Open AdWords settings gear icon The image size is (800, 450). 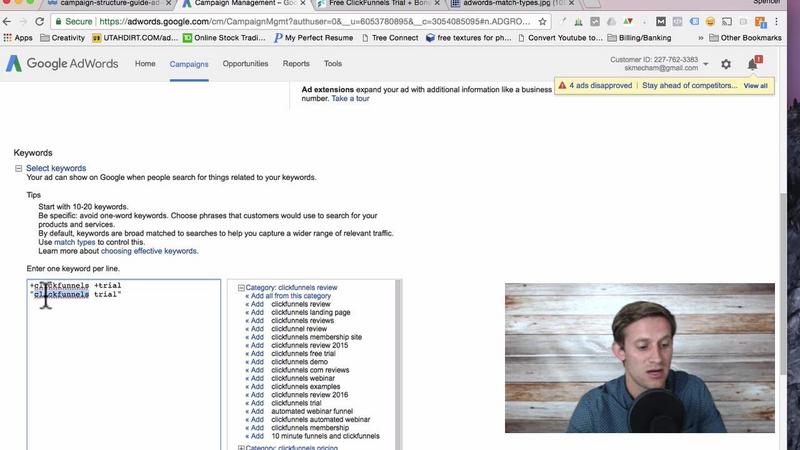[726, 64]
